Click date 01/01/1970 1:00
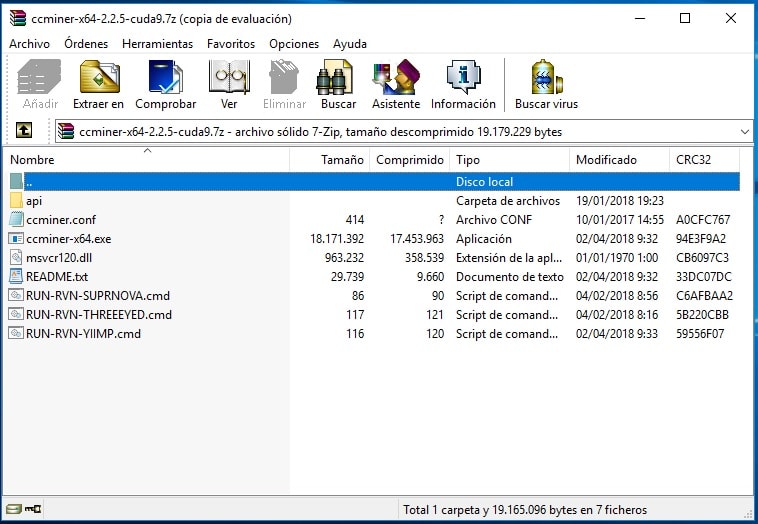 pos(617,258)
